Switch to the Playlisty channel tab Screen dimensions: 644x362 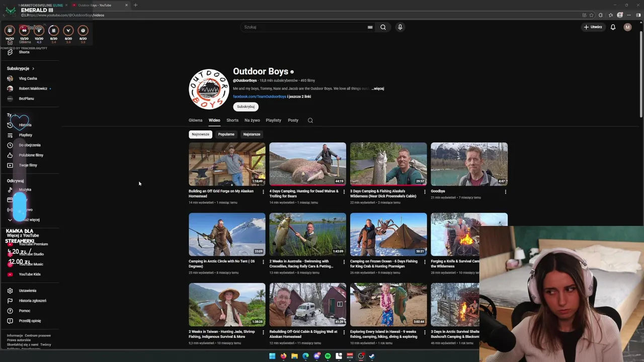[273, 120]
